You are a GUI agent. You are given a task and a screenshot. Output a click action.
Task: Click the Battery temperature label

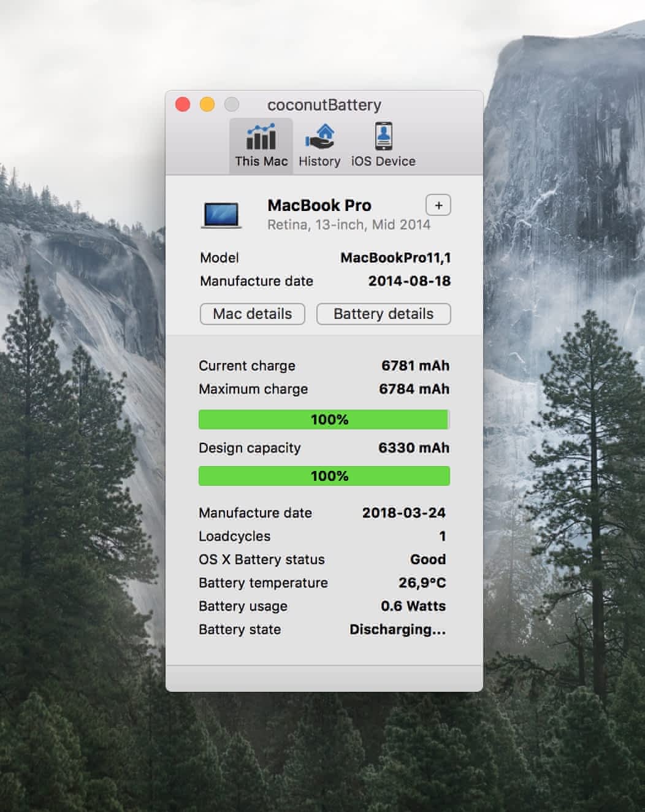coord(263,583)
